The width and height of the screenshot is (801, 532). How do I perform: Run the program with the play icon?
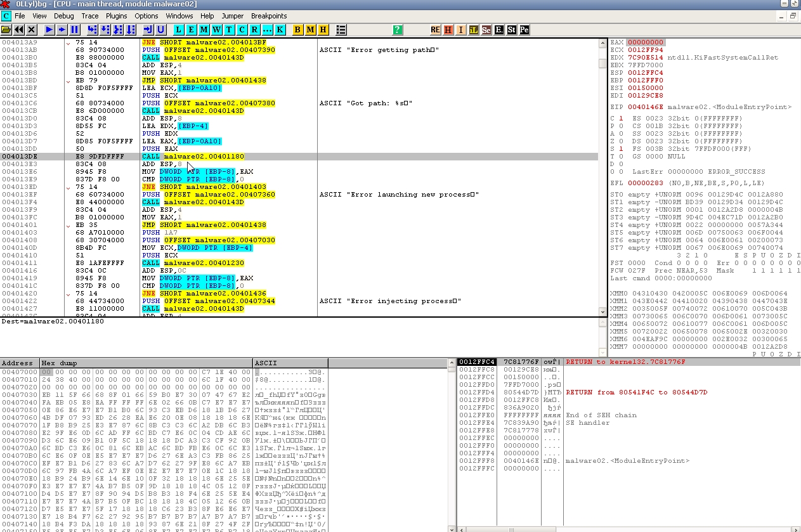pos(49,30)
